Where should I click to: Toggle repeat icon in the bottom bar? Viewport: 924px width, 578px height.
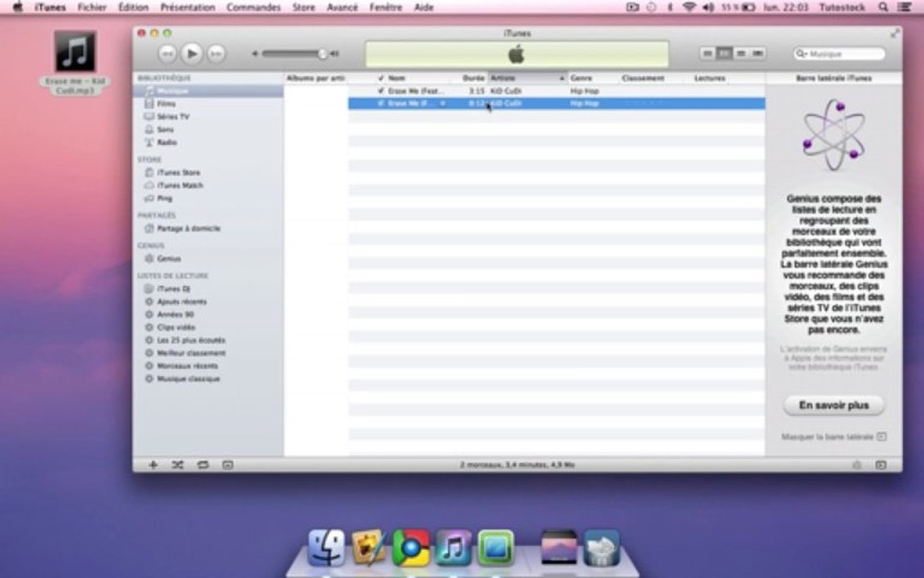coord(203,465)
